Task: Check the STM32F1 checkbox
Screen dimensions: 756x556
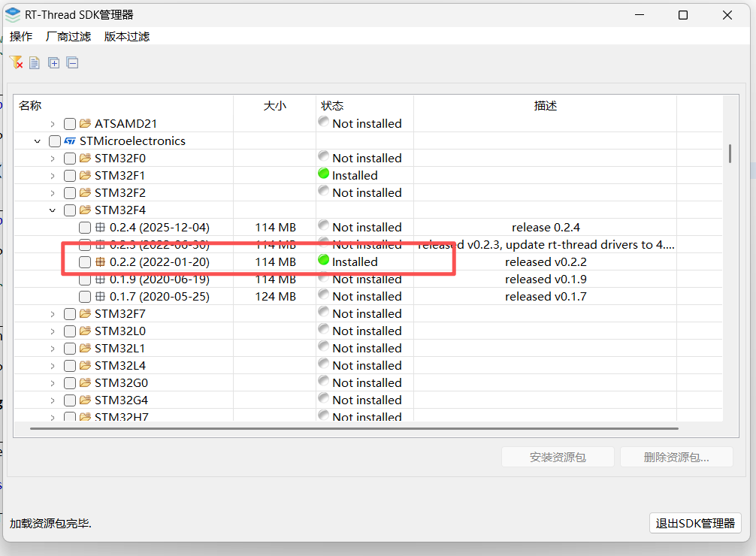Action: click(x=70, y=176)
